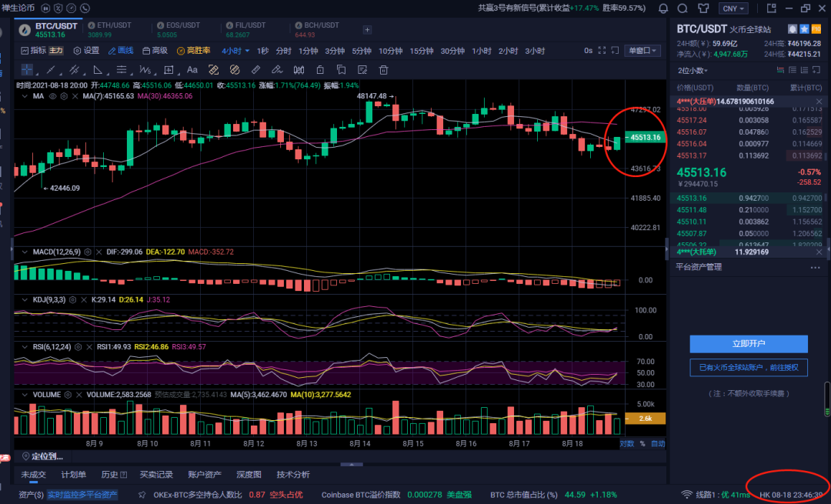Open the chat bubble icon in title bar
The height and width of the screenshot is (504, 831).
[682, 8]
